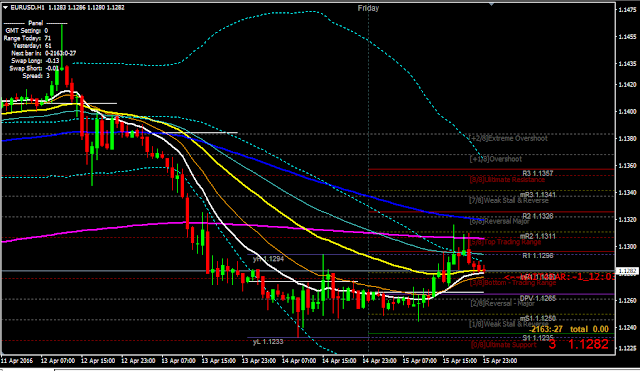The width and height of the screenshot is (640, 371).
Task: Click the 'R1 1.1296' pivot label
Action: pos(538,256)
